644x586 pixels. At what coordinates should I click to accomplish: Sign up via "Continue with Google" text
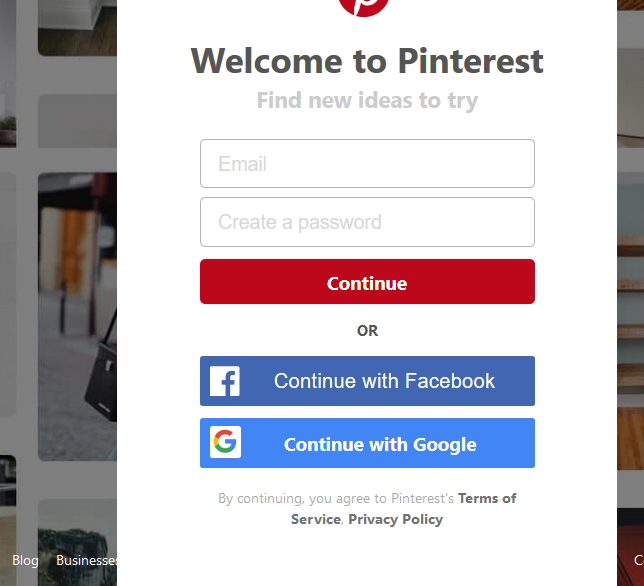(380, 444)
